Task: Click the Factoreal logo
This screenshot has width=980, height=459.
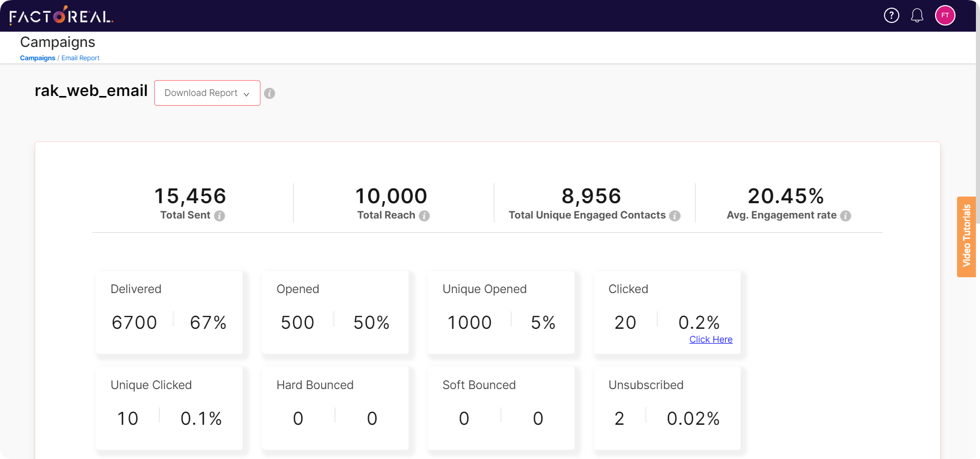Action: point(61,16)
